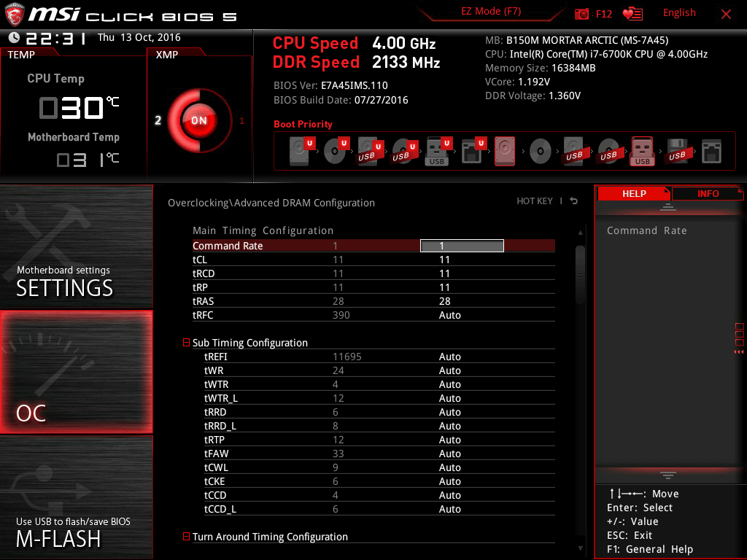
Task: Click the three red arrows on right edge
Action: (x=738, y=352)
